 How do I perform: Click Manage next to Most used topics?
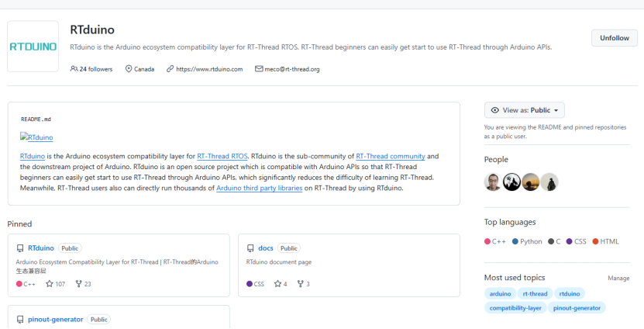618,278
